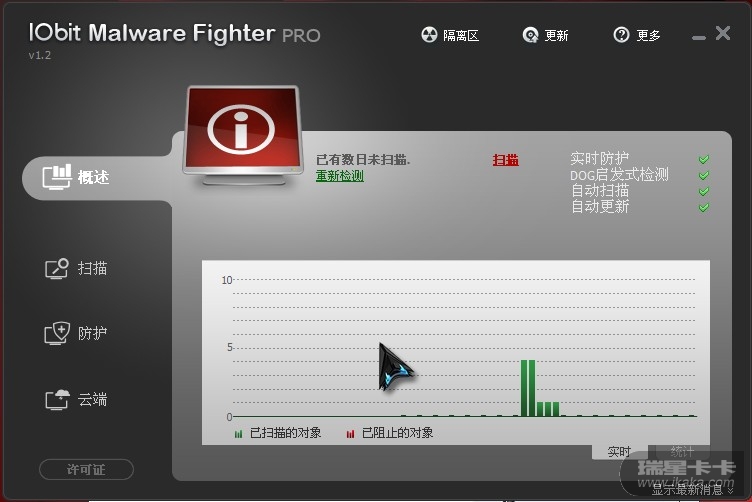This screenshot has height=502, width=752.
Task: Select the 概述 overview sidebar icon
Action: (57, 176)
